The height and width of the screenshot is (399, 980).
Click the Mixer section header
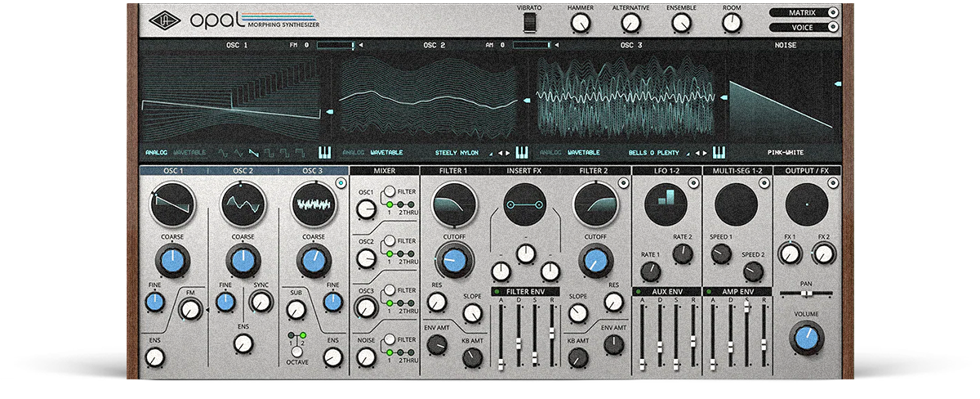(x=384, y=170)
